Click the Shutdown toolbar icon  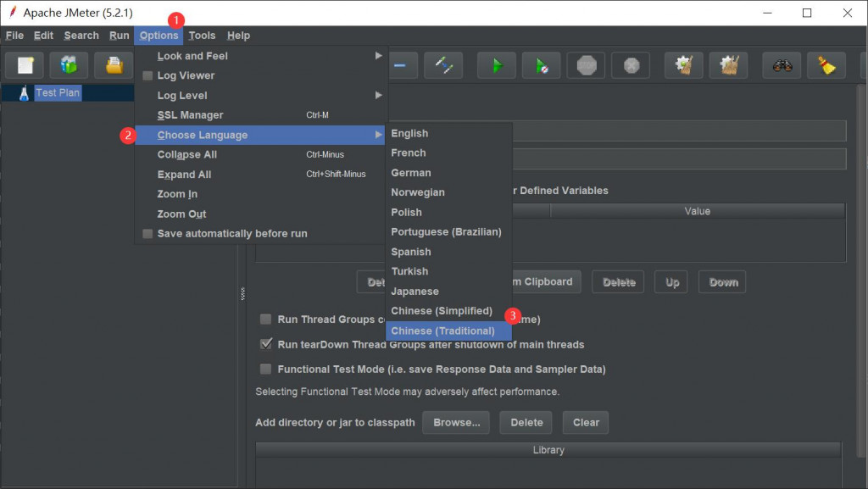(x=631, y=66)
